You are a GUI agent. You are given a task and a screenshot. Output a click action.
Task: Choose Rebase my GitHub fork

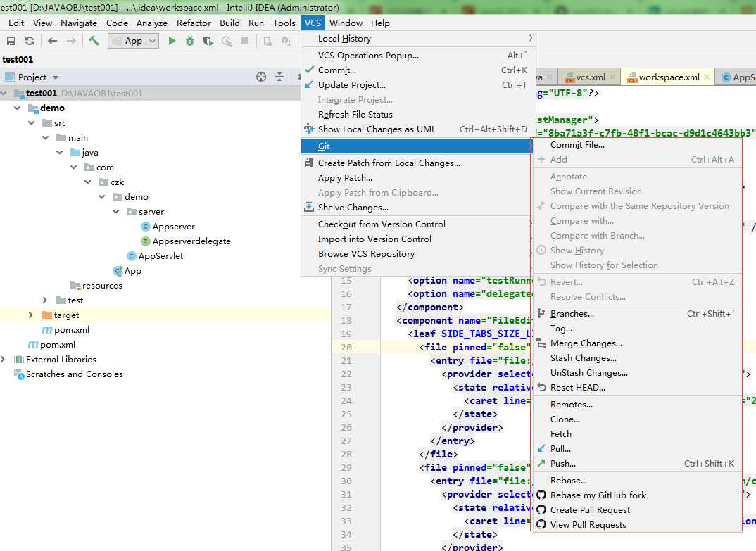pyautogui.click(x=636, y=495)
